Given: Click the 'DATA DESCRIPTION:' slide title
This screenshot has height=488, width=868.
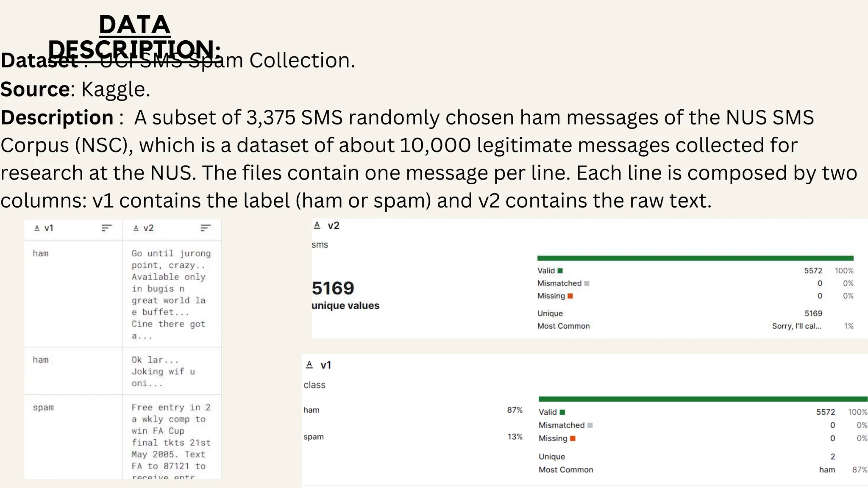Looking at the screenshot, I should tap(134, 37).
